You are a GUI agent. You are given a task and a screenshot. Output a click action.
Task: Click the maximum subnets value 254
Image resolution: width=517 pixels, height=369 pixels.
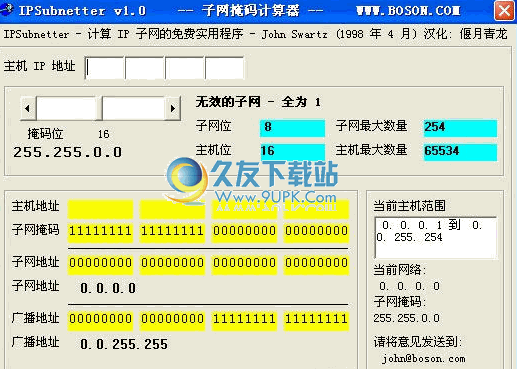460,128
